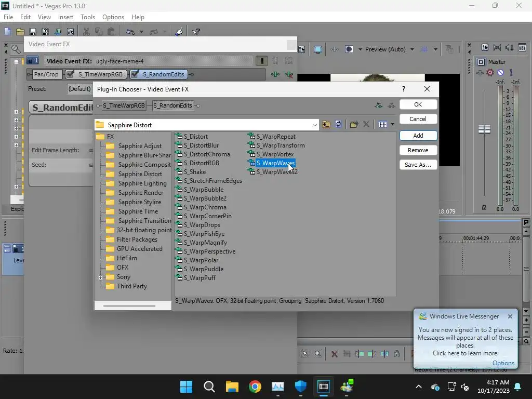This screenshot has height=399, width=532.
Task: Click the Add button in Plug-In Chooser
Action: point(418,136)
